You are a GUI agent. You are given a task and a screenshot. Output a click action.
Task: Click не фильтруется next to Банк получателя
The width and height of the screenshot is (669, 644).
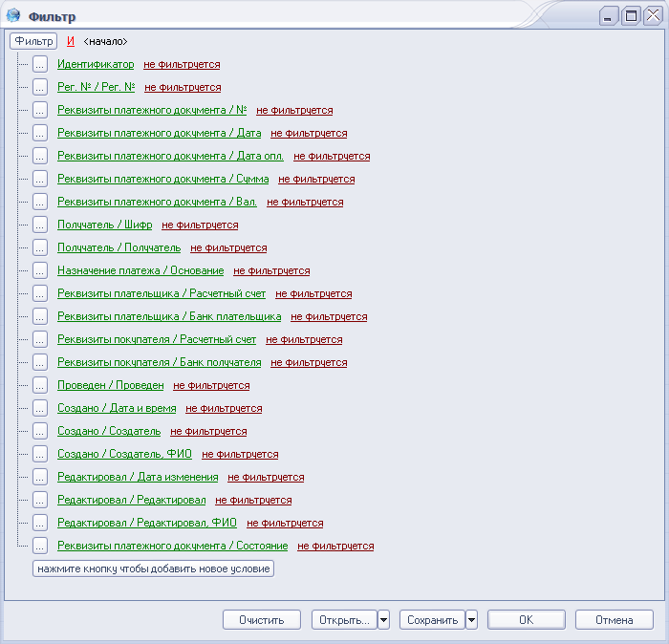[309, 362]
